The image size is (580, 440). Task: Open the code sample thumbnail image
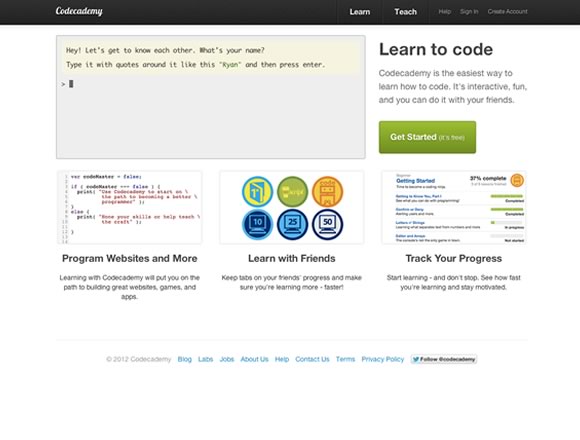tap(129, 207)
